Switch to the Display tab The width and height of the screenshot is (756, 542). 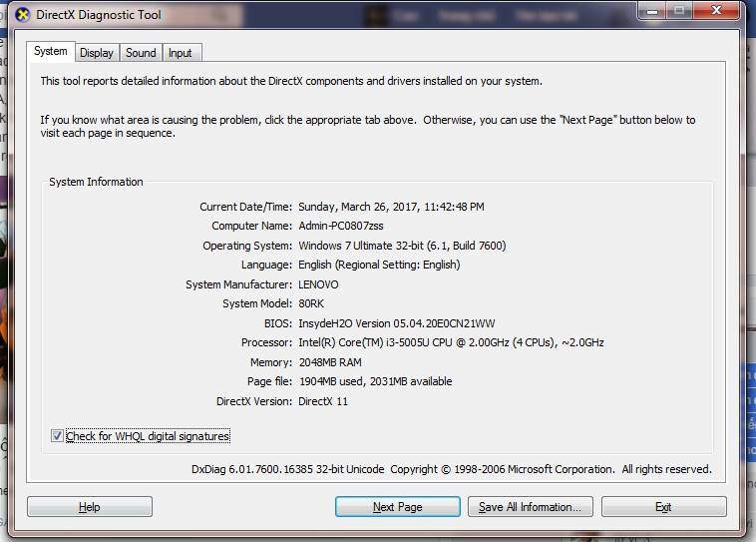tap(97, 53)
